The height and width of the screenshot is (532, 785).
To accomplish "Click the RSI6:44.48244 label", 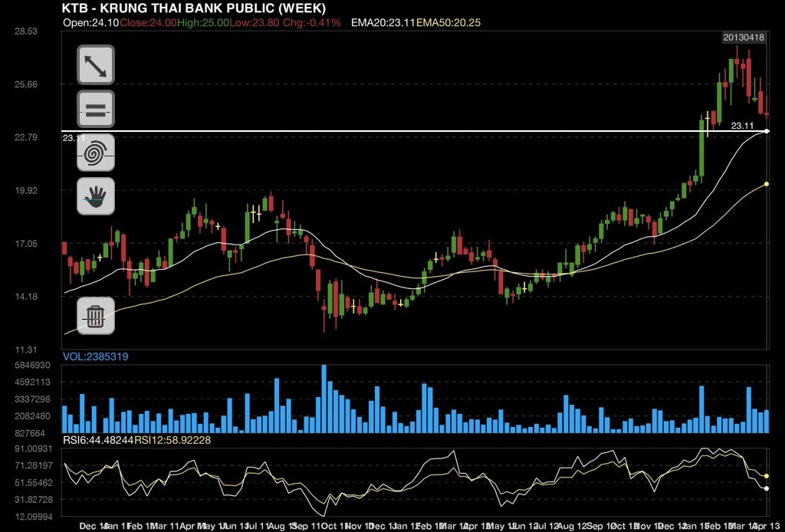I will click(98, 440).
